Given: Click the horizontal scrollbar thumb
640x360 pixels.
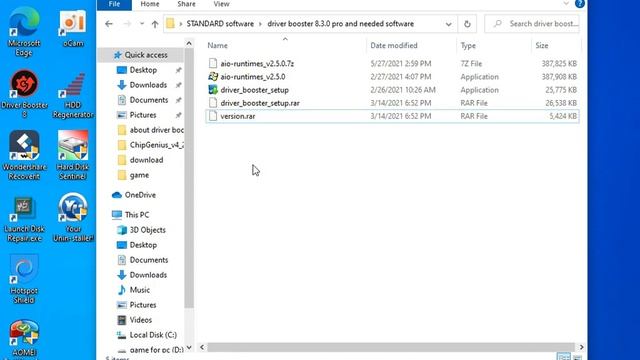Looking at the screenshot, I should [390, 347].
